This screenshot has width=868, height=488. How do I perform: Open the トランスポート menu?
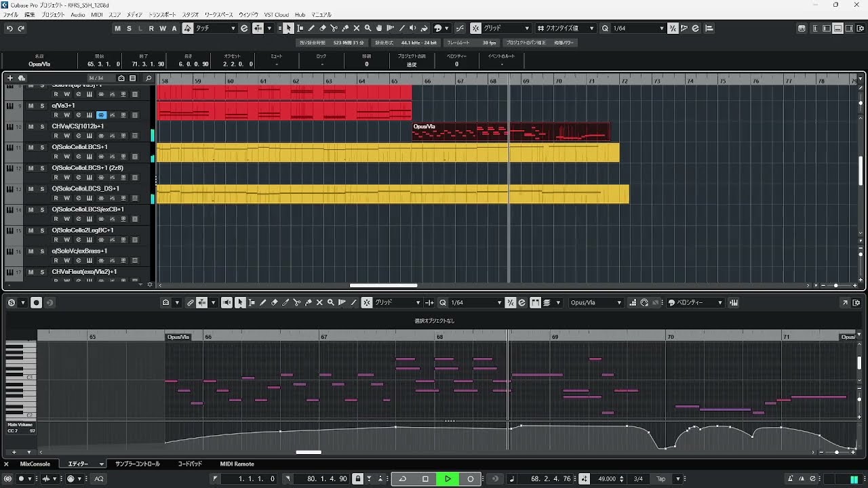click(x=162, y=14)
